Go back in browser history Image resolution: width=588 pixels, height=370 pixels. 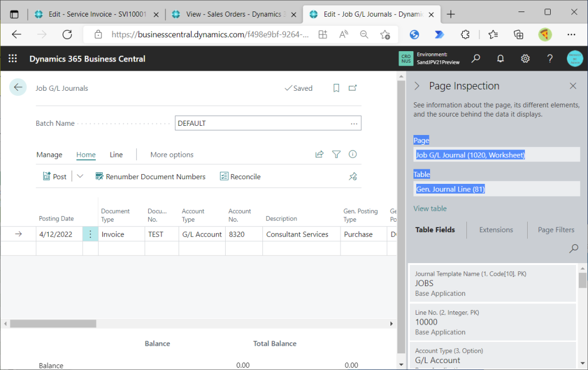click(17, 34)
